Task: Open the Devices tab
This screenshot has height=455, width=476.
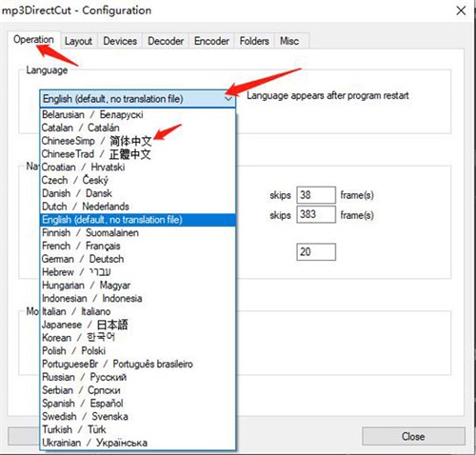Action: click(x=120, y=41)
